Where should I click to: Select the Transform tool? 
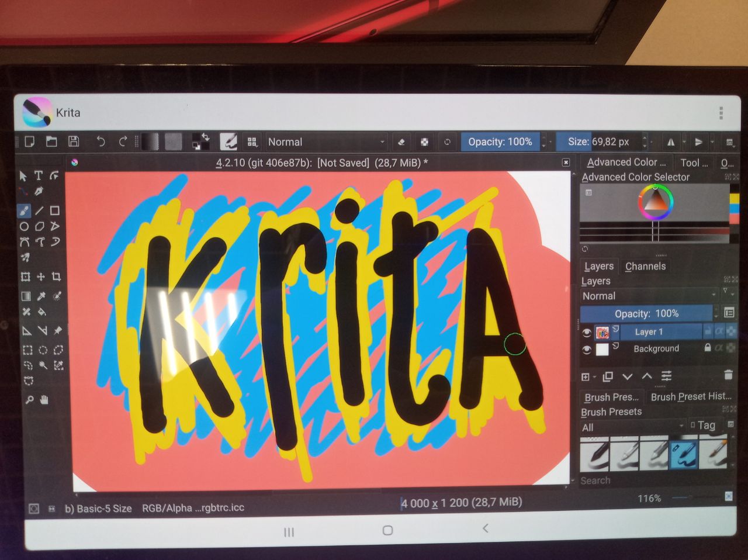click(25, 276)
